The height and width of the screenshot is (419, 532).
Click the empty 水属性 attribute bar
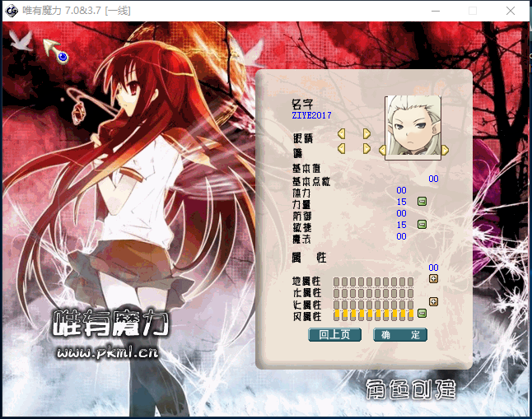pyautogui.click(x=373, y=293)
